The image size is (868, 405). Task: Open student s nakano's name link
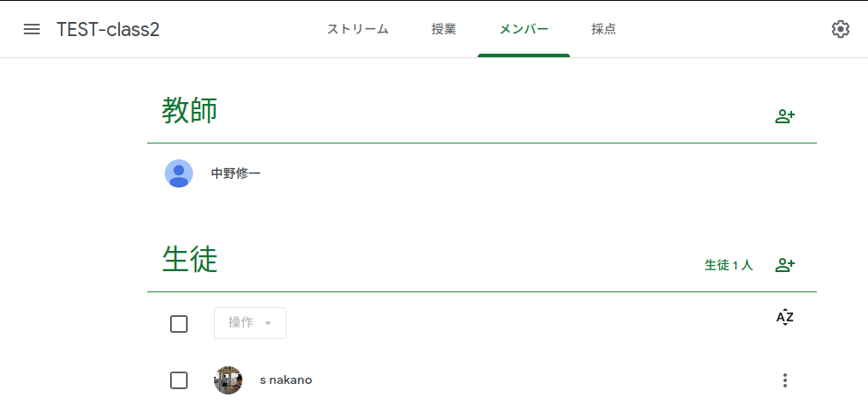tap(286, 380)
